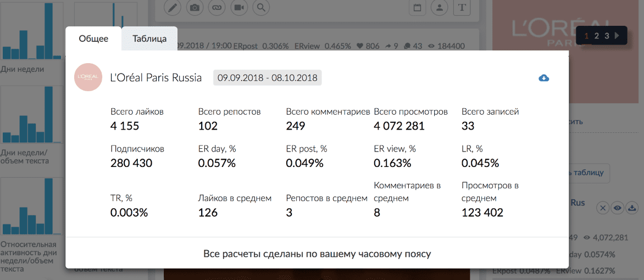The height and width of the screenshot is (280, 644).
Task: Click the link chain icon
Action: [217, 7]
